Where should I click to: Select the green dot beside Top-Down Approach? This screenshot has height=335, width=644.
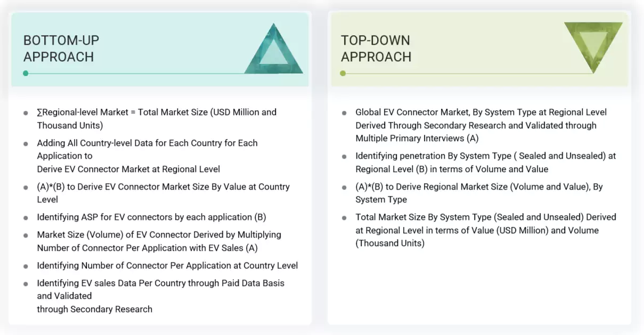343,73
